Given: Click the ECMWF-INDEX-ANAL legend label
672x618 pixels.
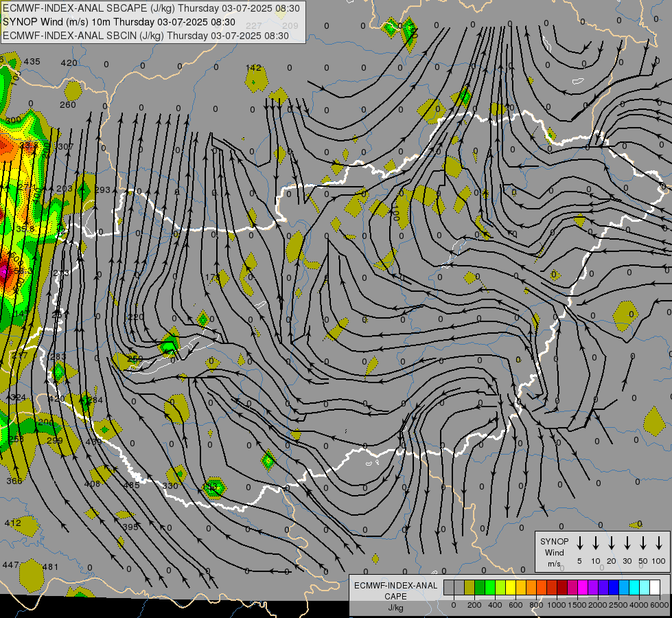Looking at the screenshot, I should coord(395,586).
